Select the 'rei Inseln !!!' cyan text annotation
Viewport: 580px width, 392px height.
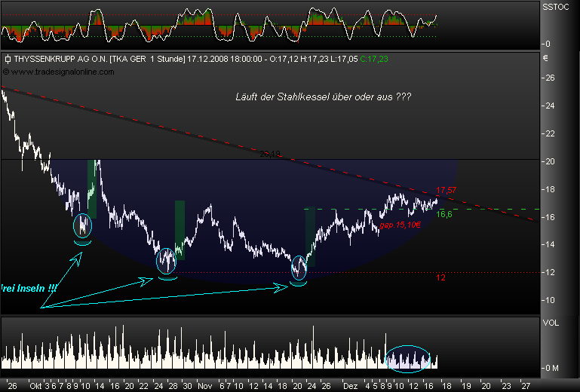click(29, 288)
